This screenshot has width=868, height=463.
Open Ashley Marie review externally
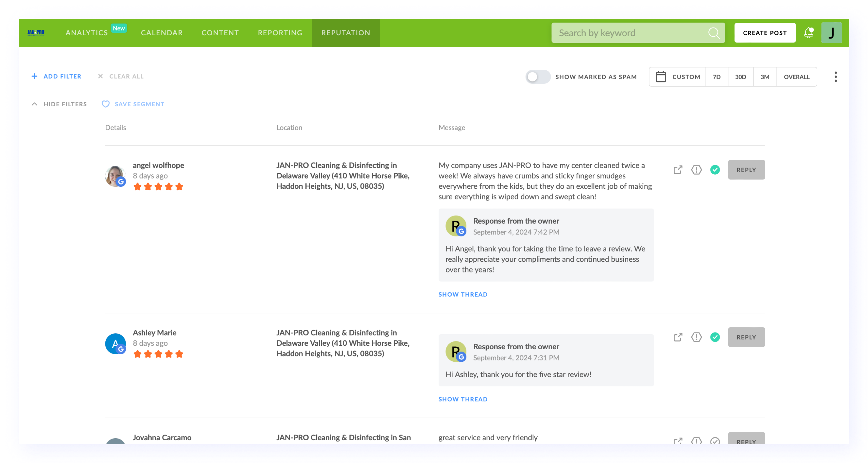(677, 337)
